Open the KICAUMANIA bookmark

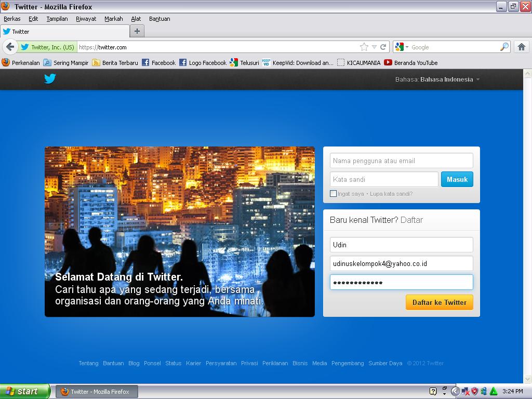click(359, 62)
